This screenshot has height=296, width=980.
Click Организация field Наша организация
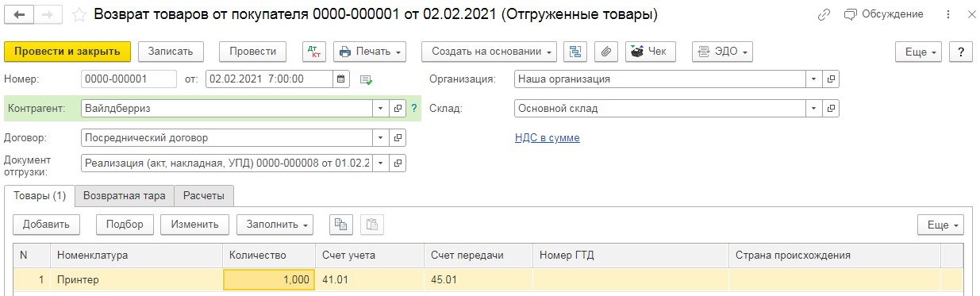(660, 79)
